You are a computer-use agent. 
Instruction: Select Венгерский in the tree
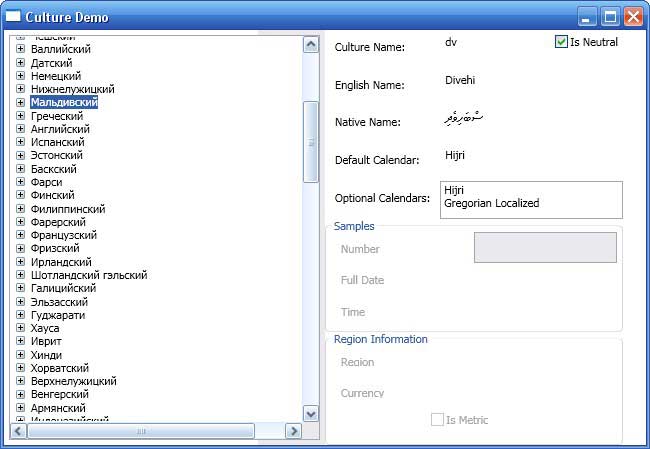coord(60,394)
